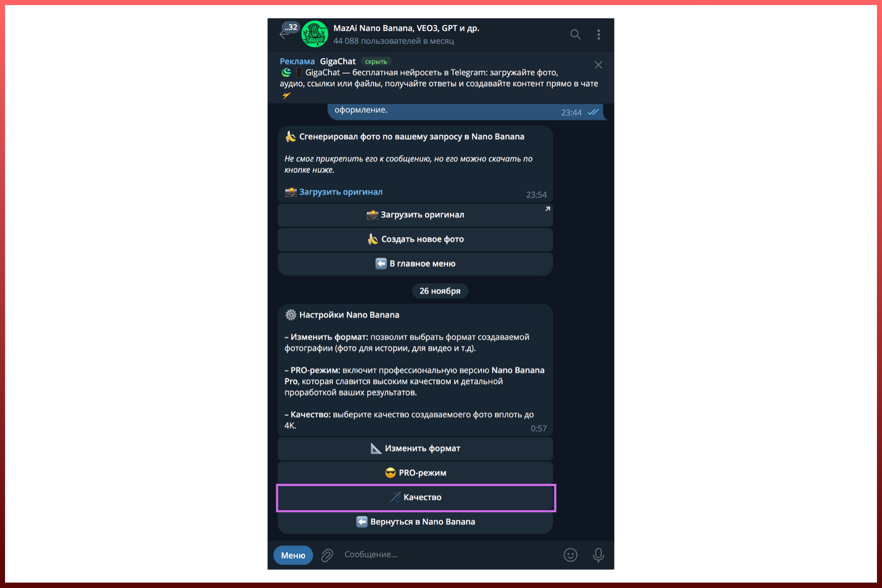
Task: Go back using the arrow icon
Action: tap(283, 35)
